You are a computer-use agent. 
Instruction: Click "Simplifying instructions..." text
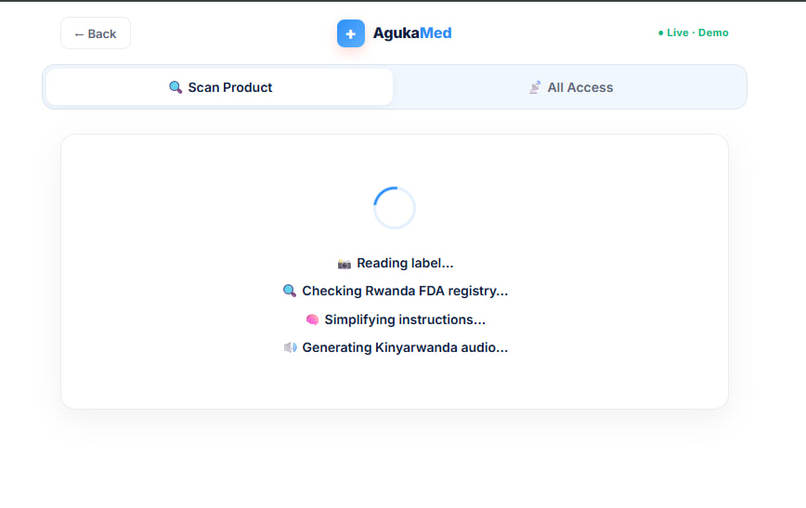coord(405,320)
